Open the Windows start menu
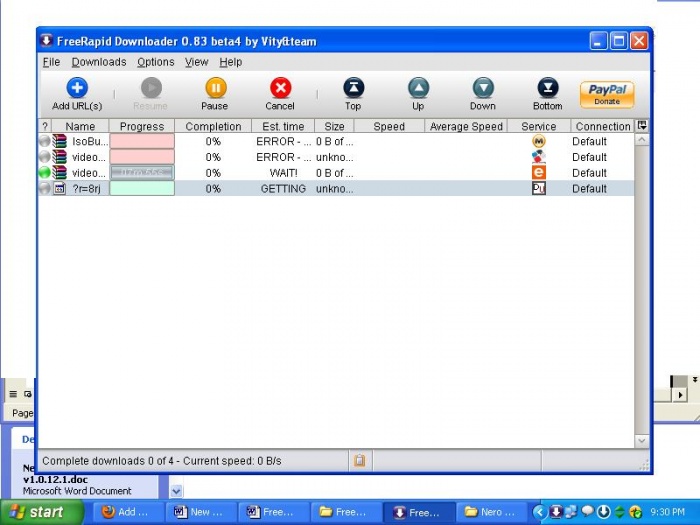 click(41, 512)
